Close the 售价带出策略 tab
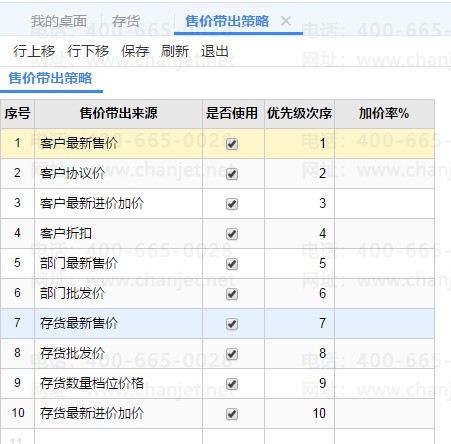The height and width of the screenshot is (444, 451). click(286, 21)
